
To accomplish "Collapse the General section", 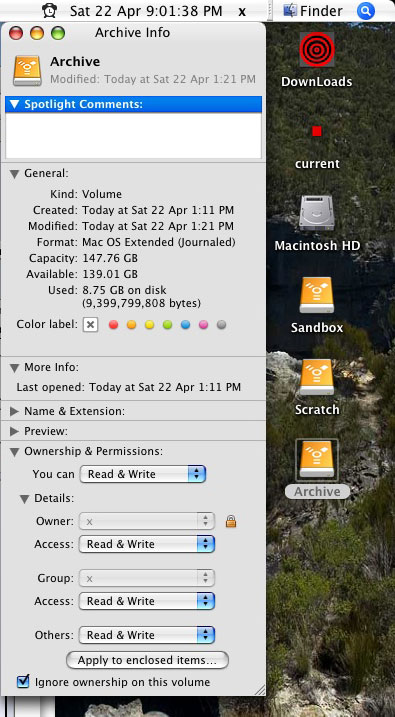I will point(15,174).
